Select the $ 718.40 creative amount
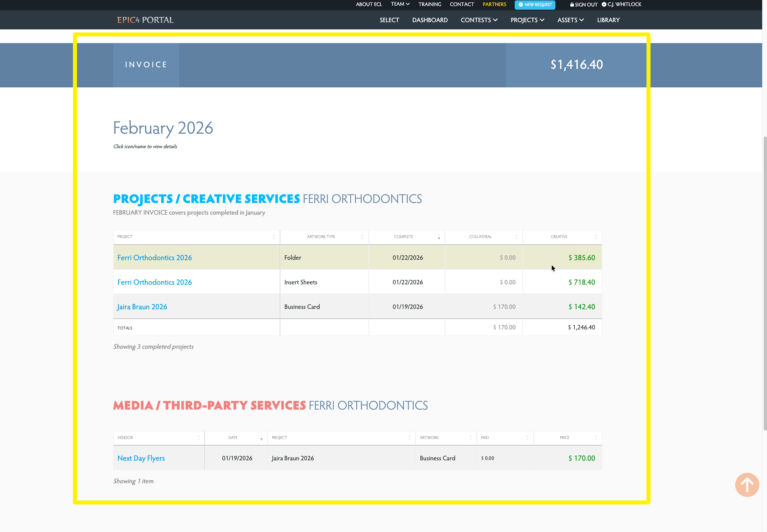 [x=582, y=282]
